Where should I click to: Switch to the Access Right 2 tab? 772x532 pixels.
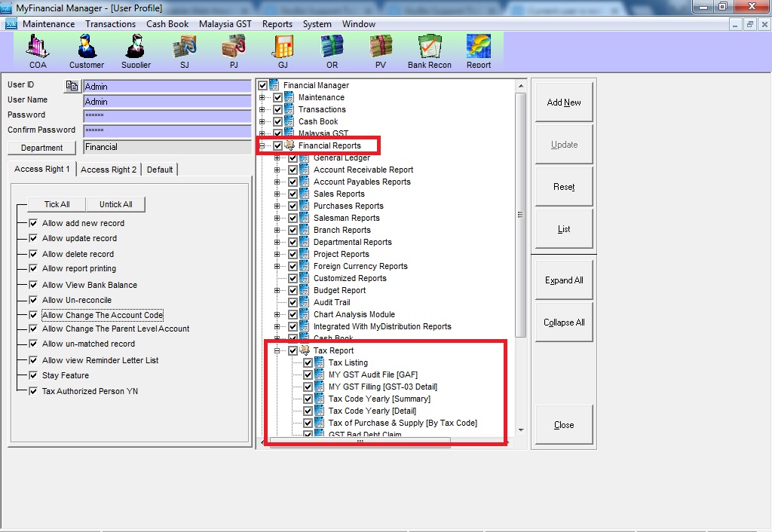click(x=109, y=170)
